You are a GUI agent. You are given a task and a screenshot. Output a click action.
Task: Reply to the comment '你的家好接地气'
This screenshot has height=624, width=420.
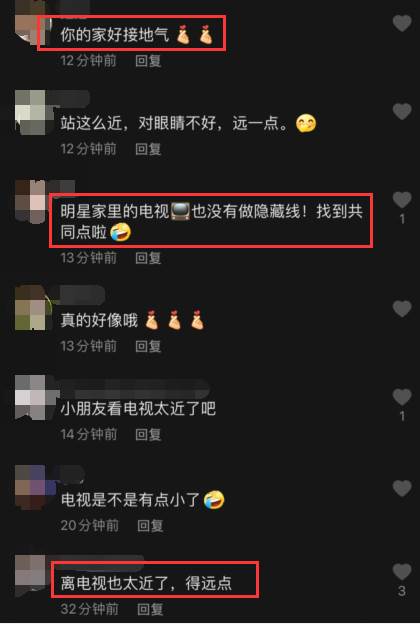148,61
